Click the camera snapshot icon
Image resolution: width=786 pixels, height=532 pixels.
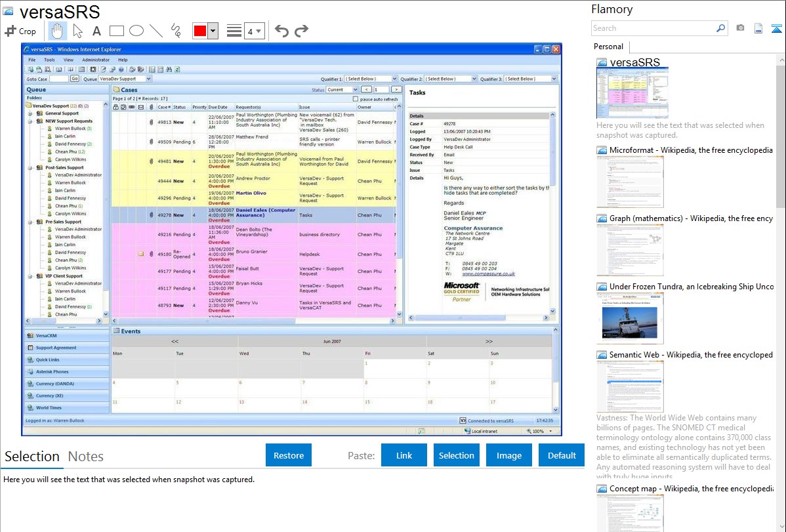click(740, 28)
